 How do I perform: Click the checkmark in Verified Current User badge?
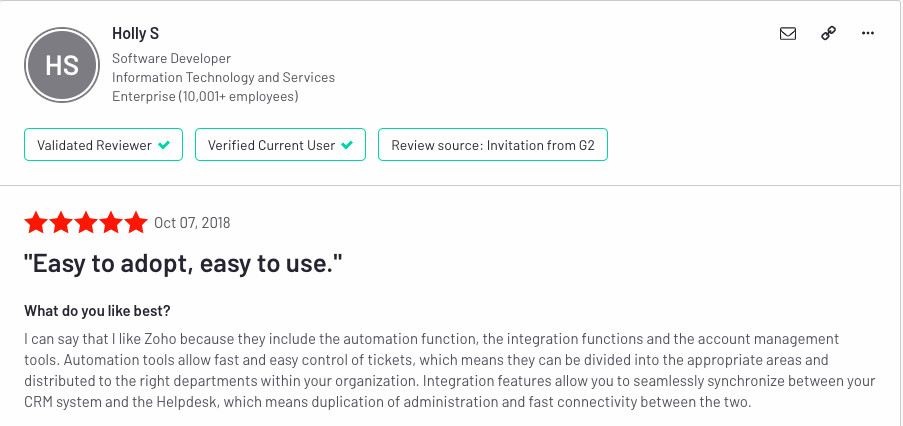pos(347,145)
